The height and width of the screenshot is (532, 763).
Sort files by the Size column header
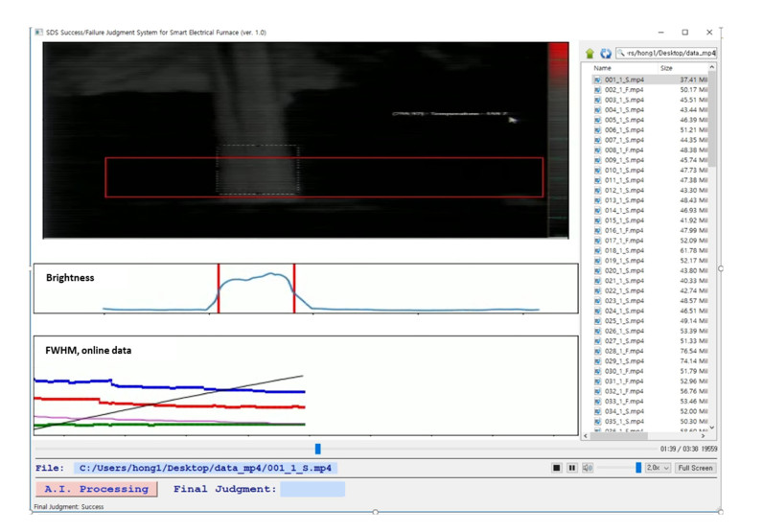(x=666, y=68)
